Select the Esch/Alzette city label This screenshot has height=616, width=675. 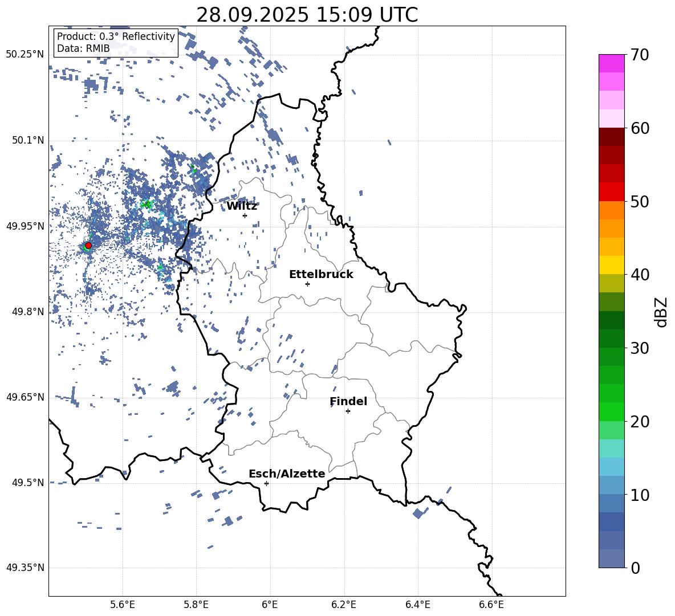point(287,474)
